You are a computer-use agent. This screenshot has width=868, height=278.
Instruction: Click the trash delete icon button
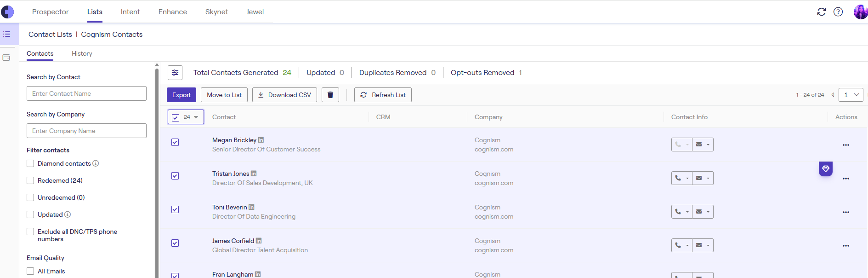pos(330,95)
